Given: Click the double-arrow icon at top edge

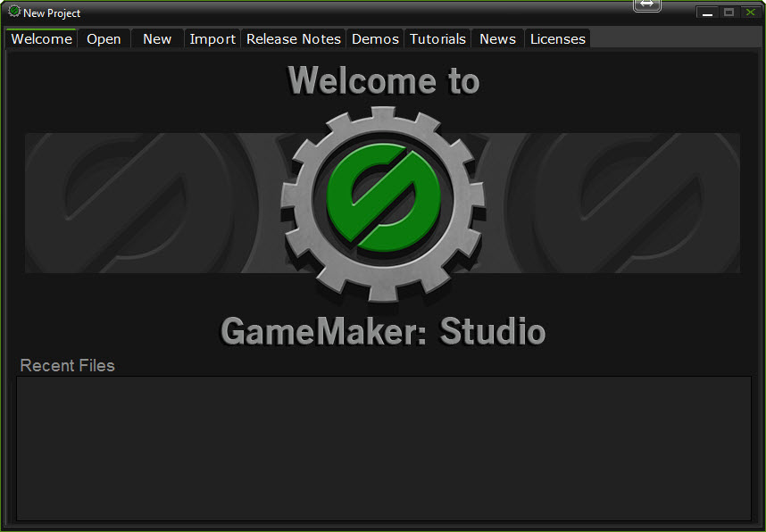Looking at the screenshot, I should 647,4.
